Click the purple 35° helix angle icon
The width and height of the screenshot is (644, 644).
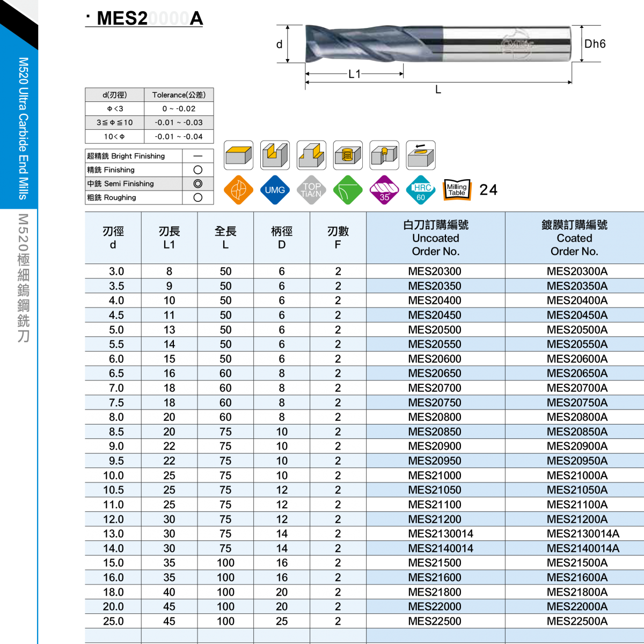pos(384,190)
